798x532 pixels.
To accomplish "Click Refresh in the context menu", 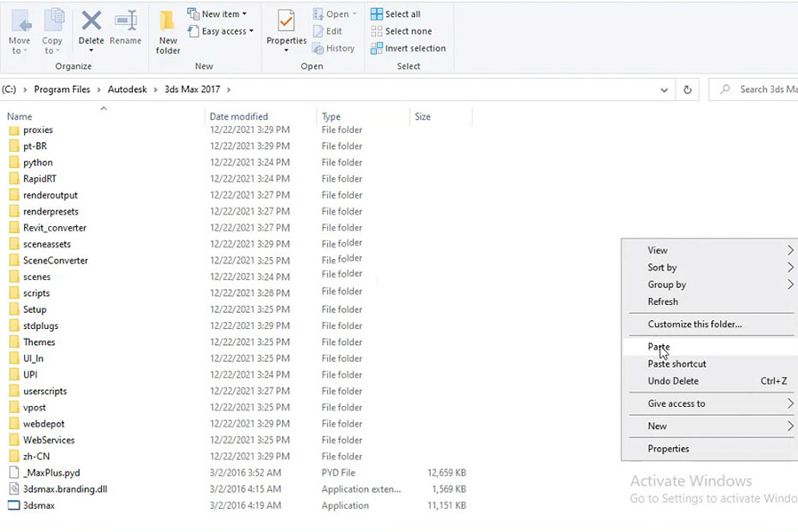I will pyautogui.click(x=710, y=301).
